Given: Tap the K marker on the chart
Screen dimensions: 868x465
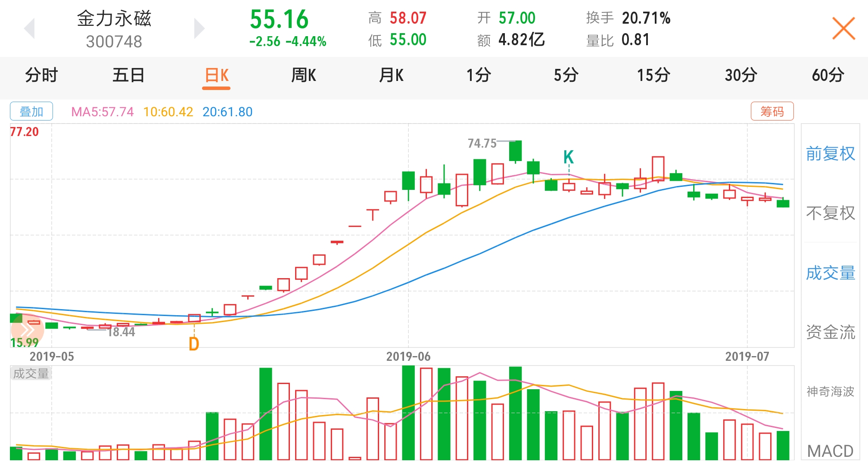Looking at the screenshot, I should tap(569, 157).
